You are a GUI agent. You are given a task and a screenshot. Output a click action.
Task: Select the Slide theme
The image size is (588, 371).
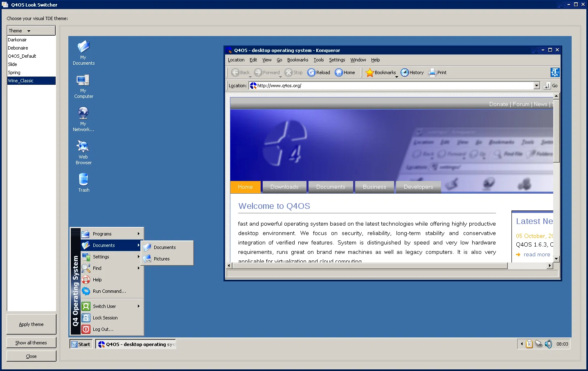point(31,64)
